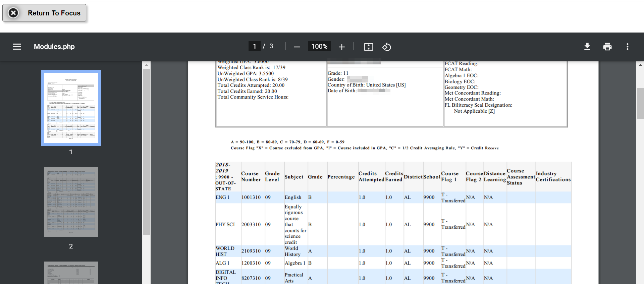The height and width of the screenshot is (284, 644).
Task: Click Total Credits Attempted: 20.00
Action: point(251,85)
